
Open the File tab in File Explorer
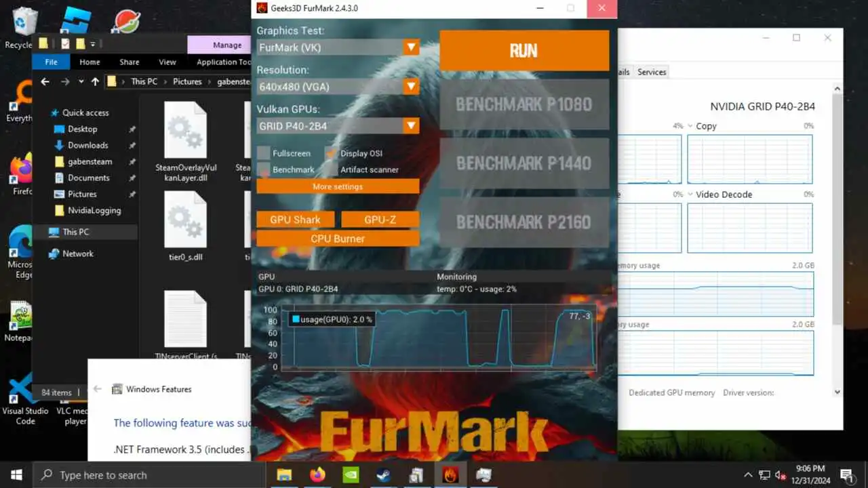coord(51,62)
